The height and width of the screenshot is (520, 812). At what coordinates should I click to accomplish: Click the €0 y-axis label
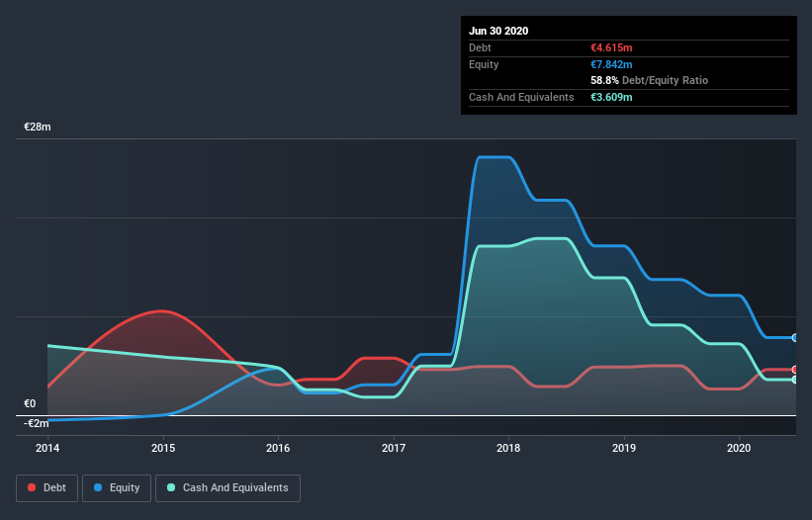coord(30,403)
